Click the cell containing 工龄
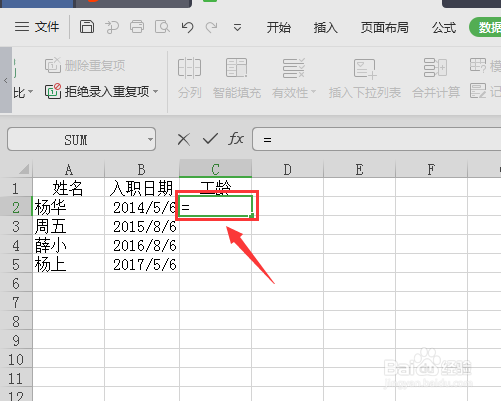The width and height of the screenshot is (501, 401). (x=215, y=186)
